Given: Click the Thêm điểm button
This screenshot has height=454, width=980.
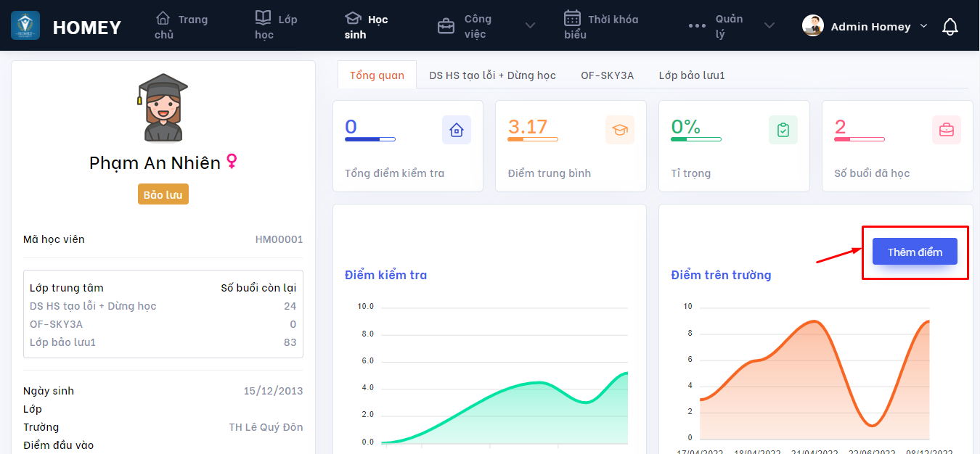Looking at the screenshot, I should [915, 252].
